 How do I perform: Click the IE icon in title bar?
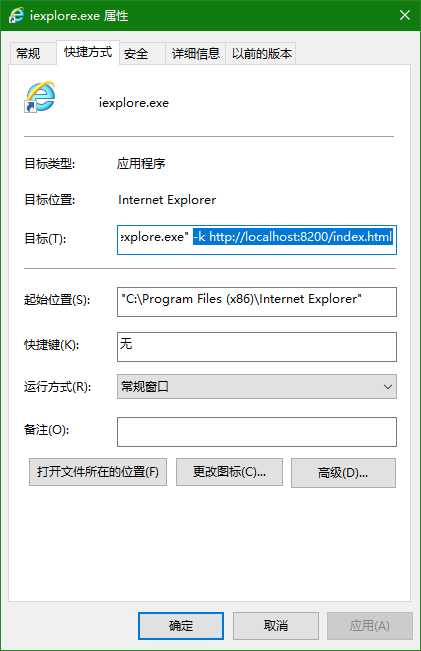(x=17, y=16)
